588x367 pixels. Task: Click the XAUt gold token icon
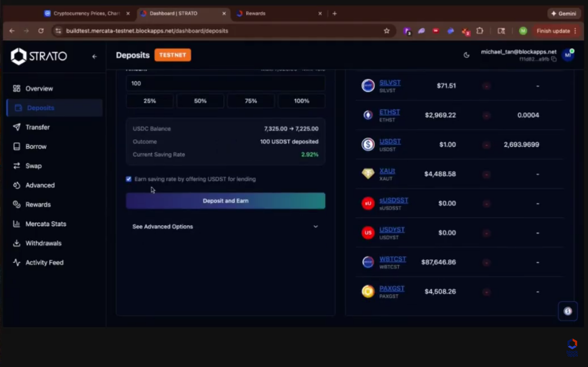coord(368,174)
